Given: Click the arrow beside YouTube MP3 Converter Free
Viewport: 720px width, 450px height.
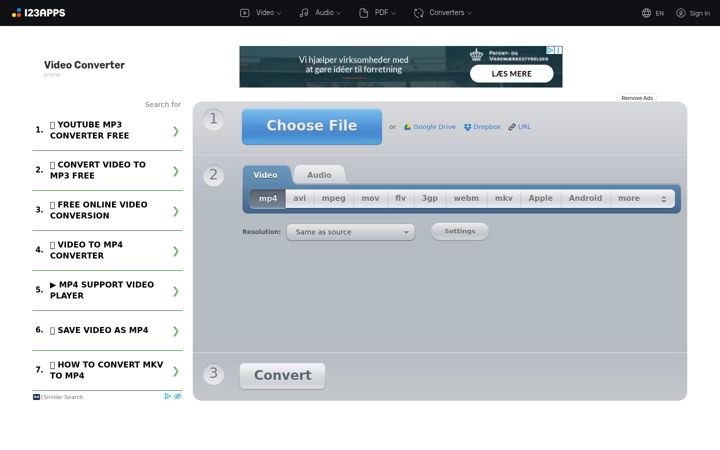Looking at the screenshot, I should pyautogui.click(x=175, y=131).
